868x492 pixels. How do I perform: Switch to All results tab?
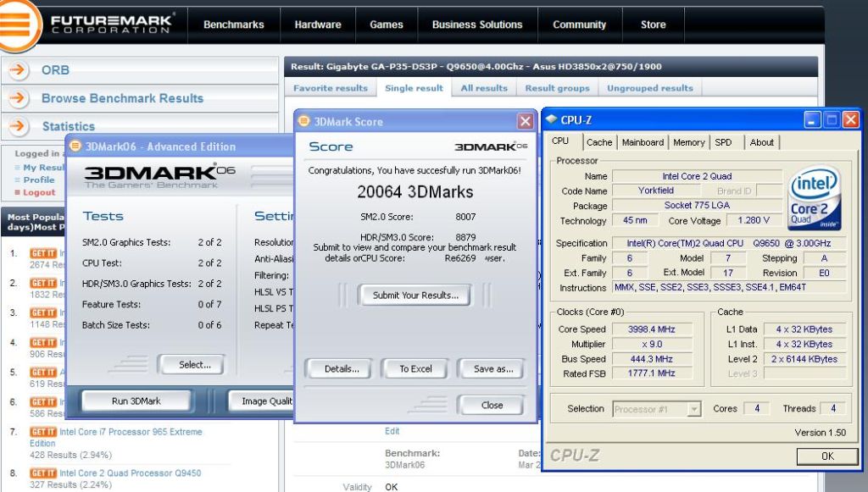click(484, 88)
